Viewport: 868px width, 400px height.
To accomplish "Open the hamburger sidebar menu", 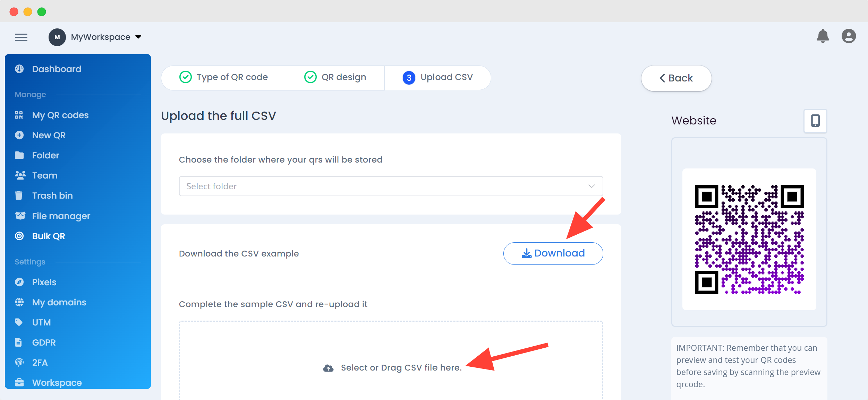I will coord(21,37).
